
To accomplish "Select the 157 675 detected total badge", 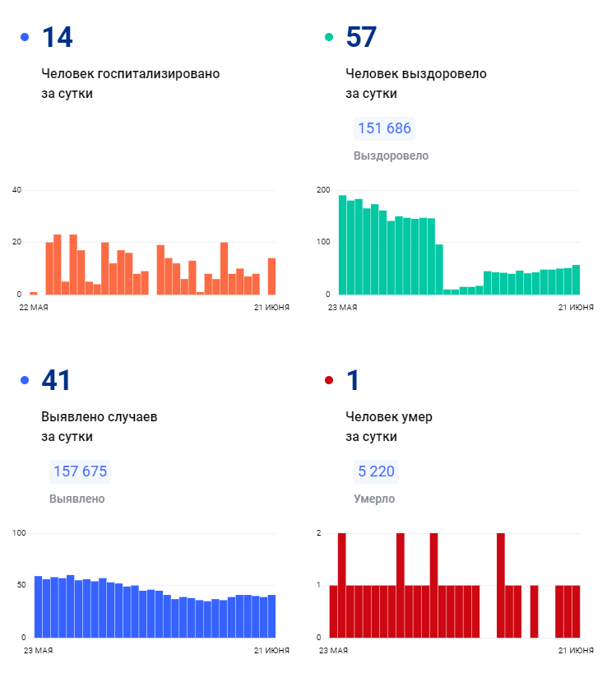I will [x=80, y=471].
